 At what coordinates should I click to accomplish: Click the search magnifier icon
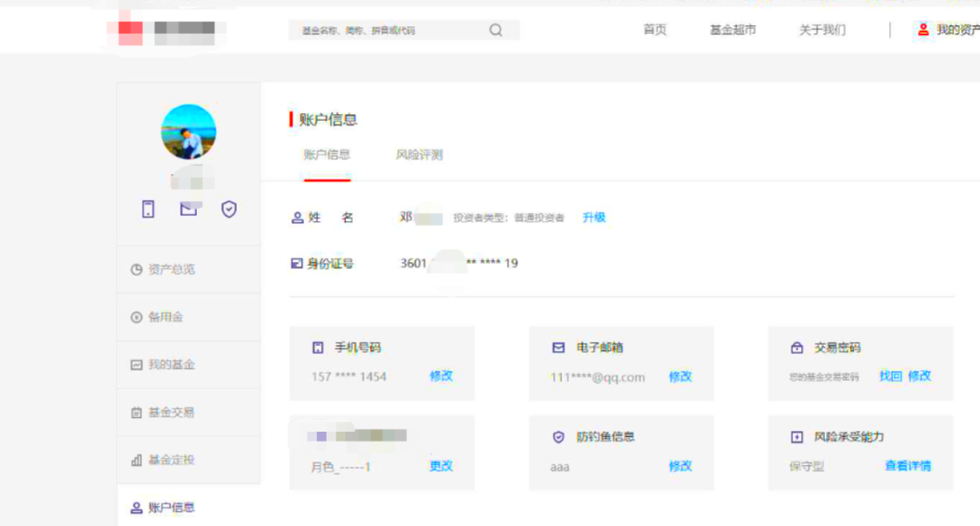(x=495, y=30)
